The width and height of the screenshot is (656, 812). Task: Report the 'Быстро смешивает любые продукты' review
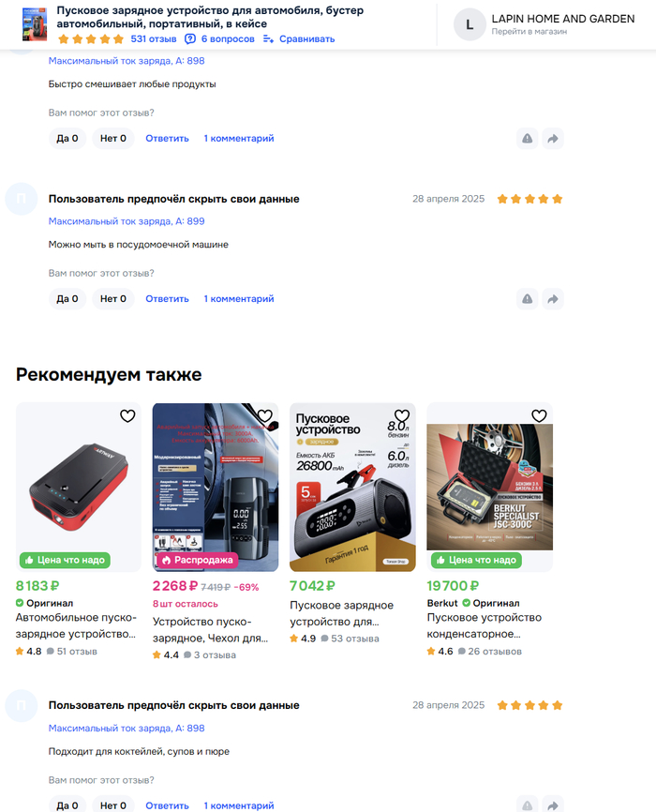pyautogui.click(x=527, y=138)
